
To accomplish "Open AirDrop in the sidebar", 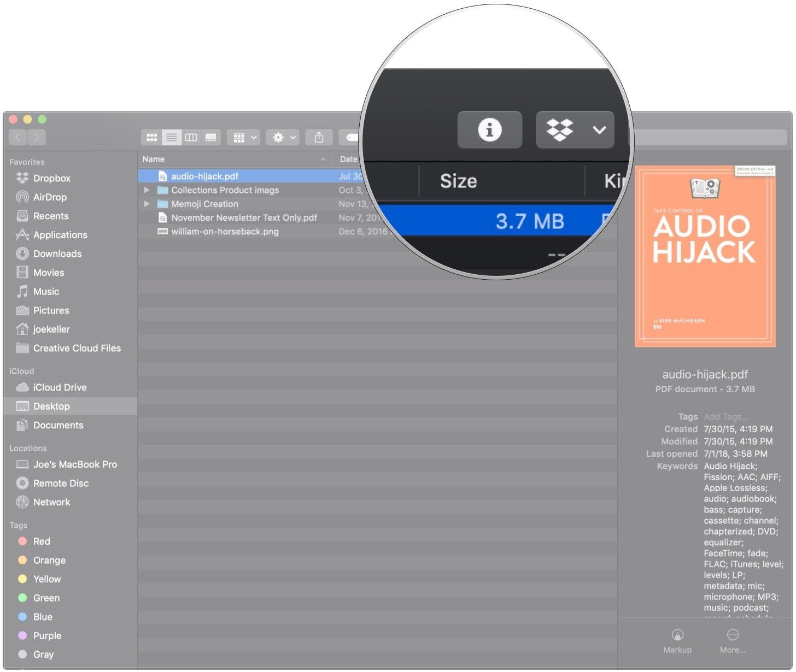I will [49, 197].
